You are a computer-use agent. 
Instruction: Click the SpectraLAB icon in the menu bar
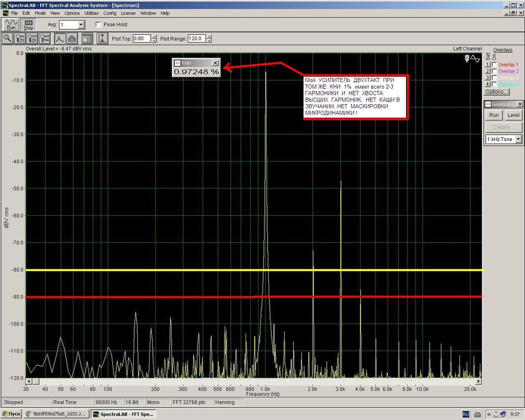(x=6, y=13)
